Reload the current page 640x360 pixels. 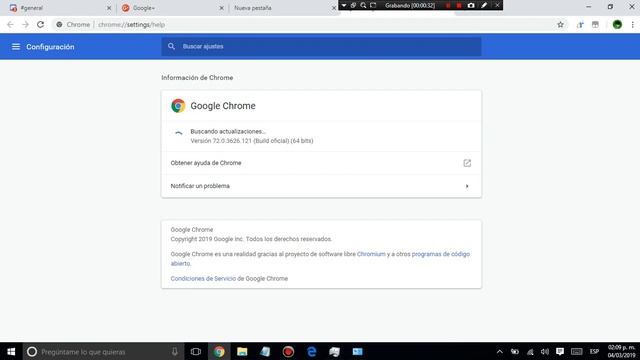40,24
